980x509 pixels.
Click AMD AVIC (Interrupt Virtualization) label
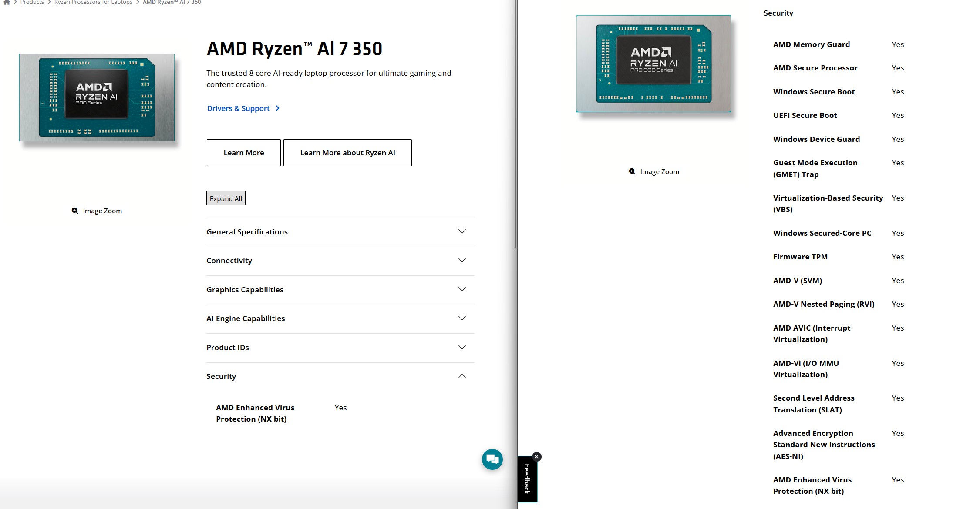pos(812,334)
